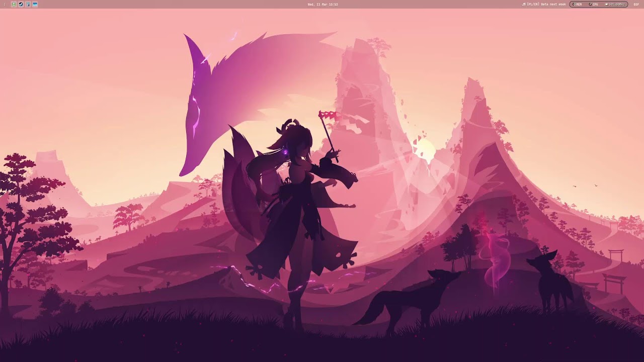Click the date and time clock
The image size is (644, 362).
[323, 4]
